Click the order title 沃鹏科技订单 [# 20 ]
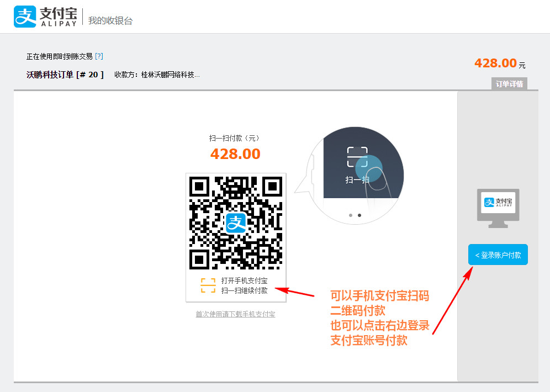Image resolution: width=550 pixels, height=392 pixels. click(65, 75)
